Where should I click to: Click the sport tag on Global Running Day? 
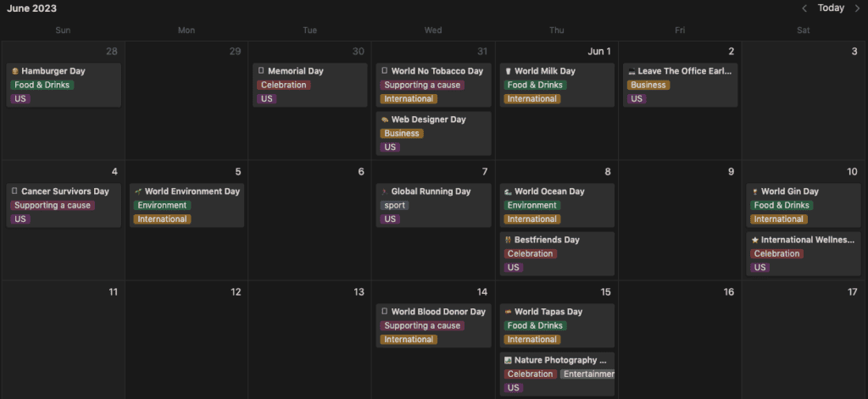coord(394,206)
